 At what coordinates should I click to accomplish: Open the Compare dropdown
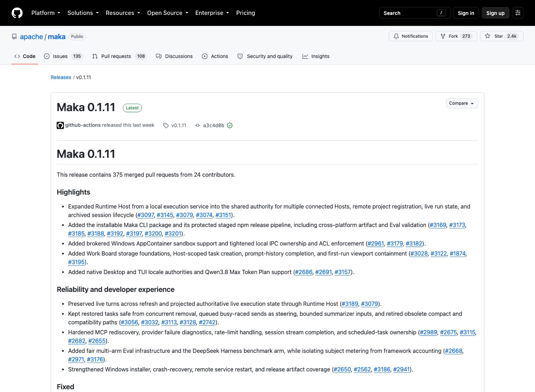coord(462,103)
